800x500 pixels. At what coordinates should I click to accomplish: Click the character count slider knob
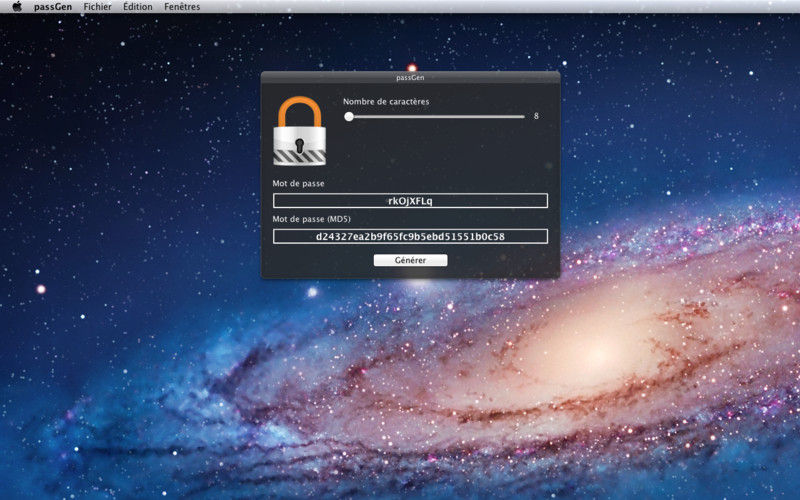tap(349, 116)
